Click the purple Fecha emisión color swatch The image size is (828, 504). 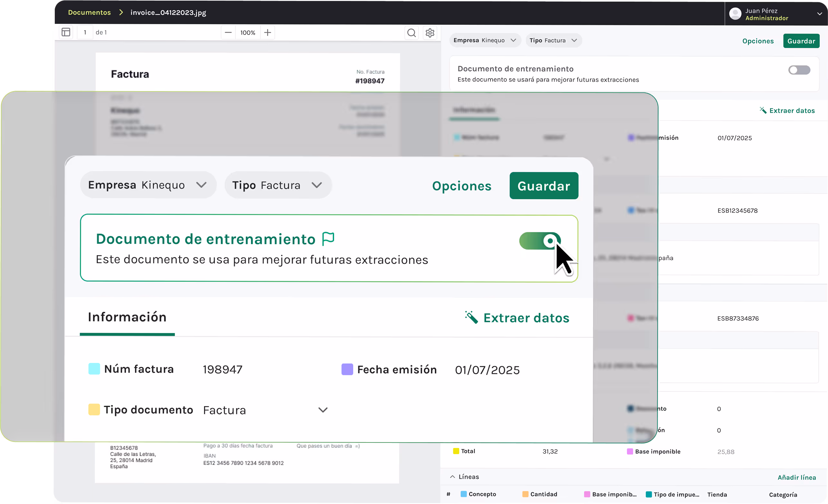[x=347, y=369]
